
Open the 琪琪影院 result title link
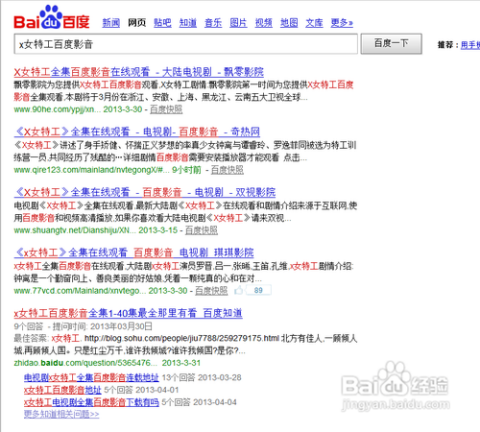[134, 252]
